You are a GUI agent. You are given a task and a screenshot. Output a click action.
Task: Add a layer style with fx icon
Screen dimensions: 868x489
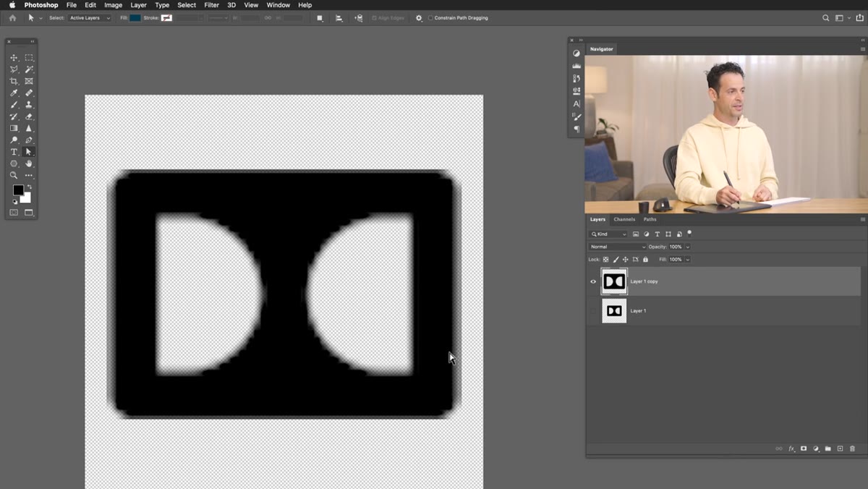point(791,448)
